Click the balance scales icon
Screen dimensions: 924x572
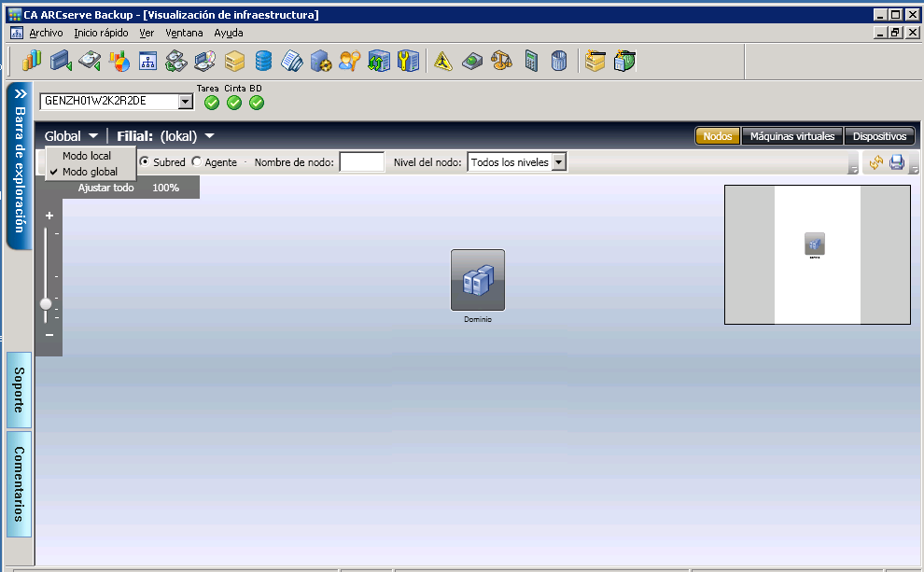(501, 61)
